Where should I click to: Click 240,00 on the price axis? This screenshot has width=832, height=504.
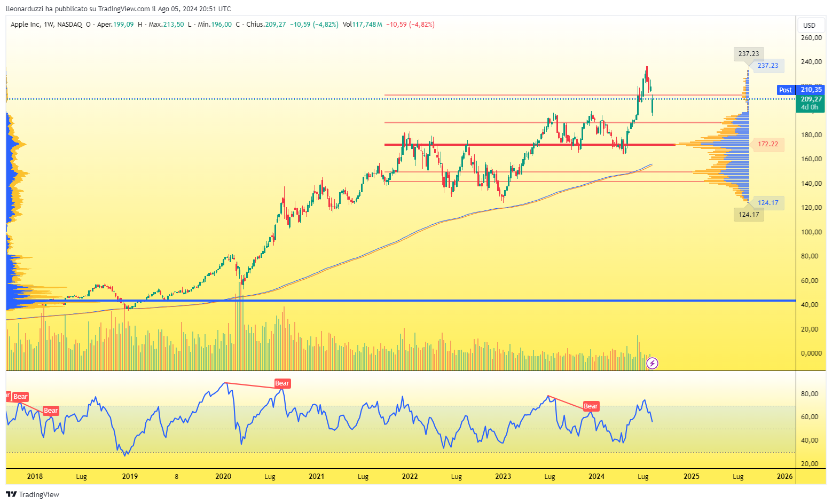[x=811, y=62]
